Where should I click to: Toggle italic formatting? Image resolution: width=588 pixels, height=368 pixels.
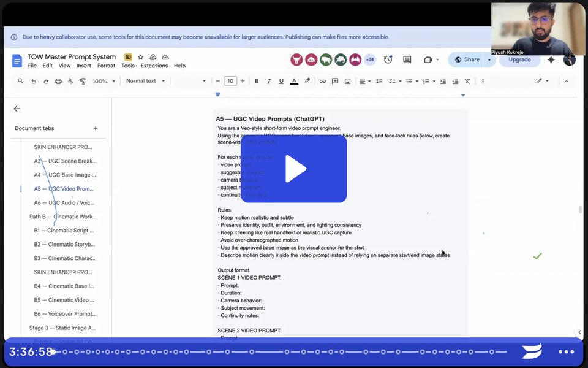(x=269, y=81)
